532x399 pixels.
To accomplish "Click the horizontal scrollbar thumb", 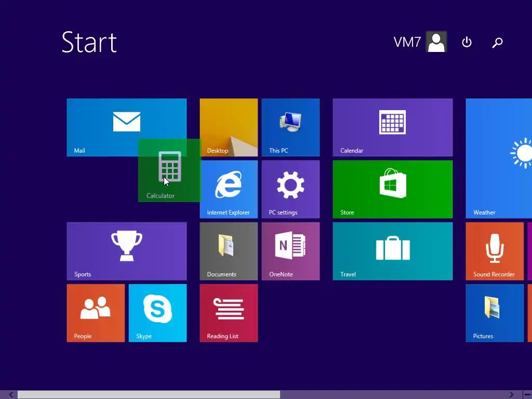I will pos(149,395).
